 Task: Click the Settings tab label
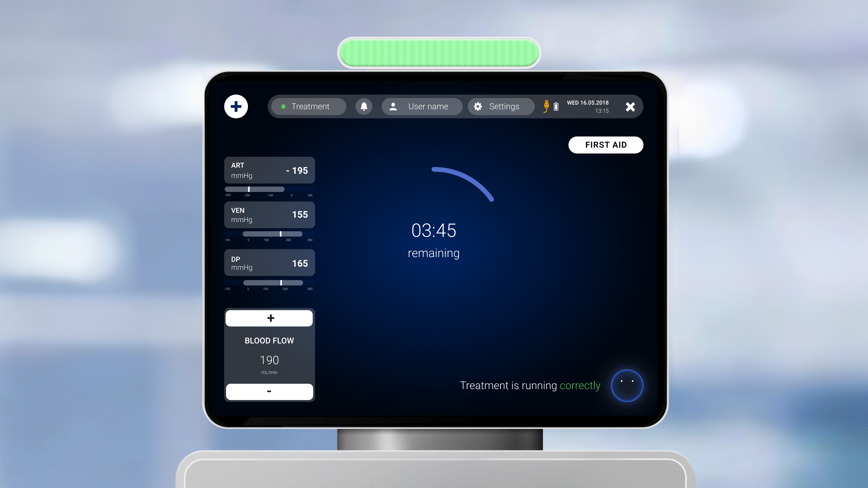click(504, 107)
